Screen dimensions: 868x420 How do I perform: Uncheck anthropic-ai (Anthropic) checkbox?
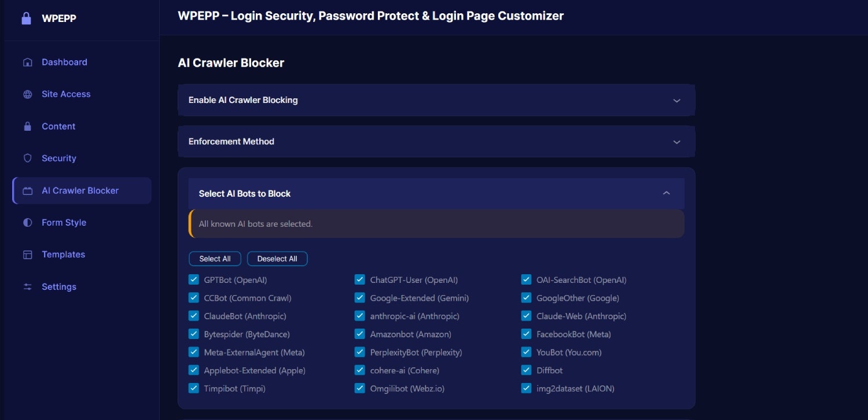(360, 316)
